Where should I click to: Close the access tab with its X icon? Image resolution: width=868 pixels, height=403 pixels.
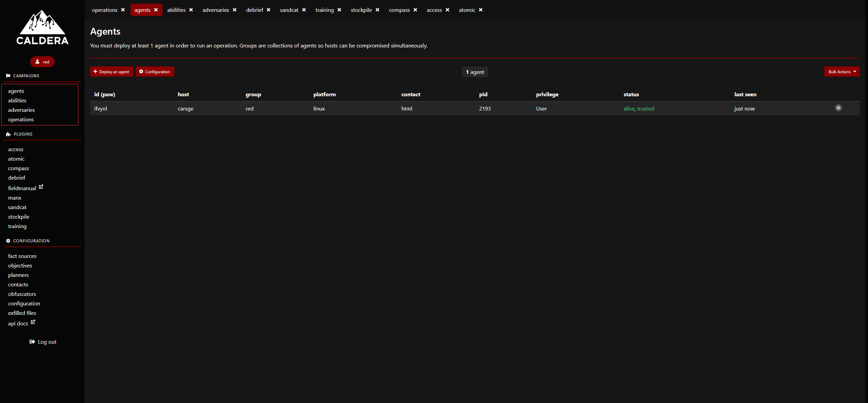click(x=448, y=10)
